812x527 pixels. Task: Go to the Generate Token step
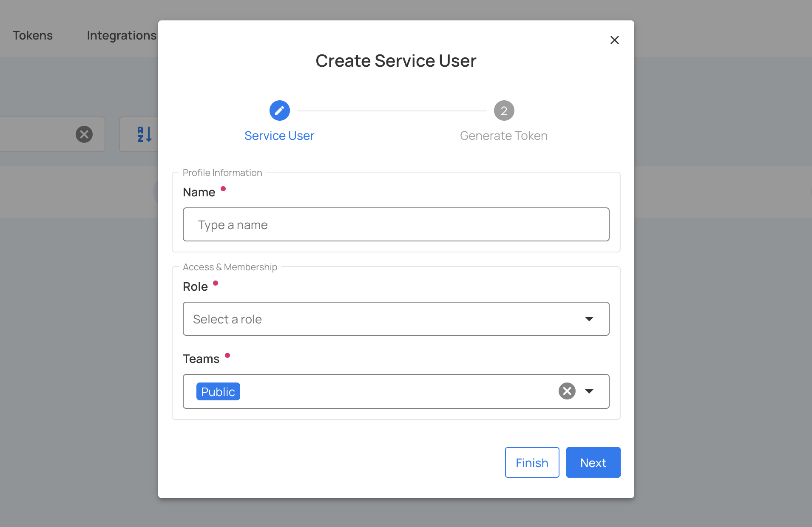503,136
